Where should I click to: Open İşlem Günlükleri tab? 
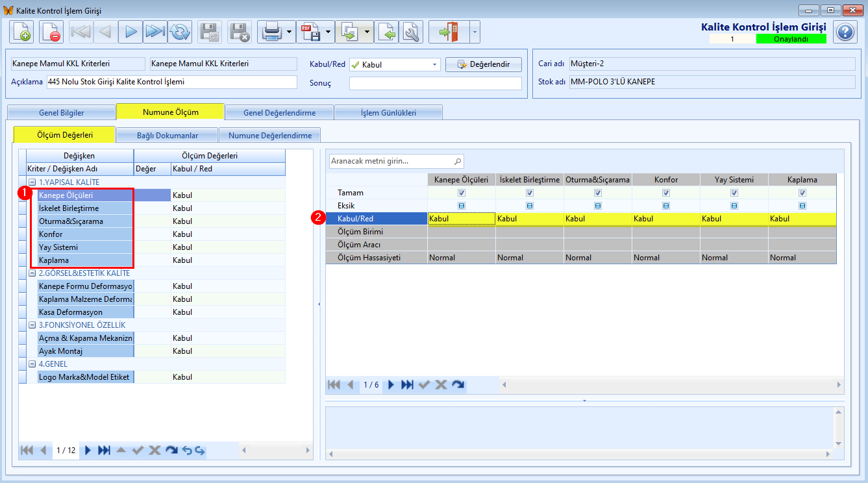[388, 113]
